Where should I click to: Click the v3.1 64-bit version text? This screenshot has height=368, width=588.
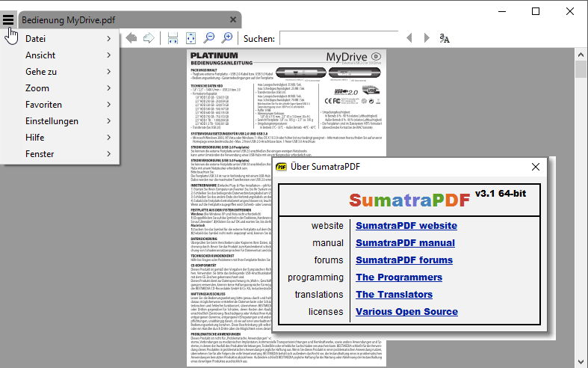pyautogui.click(x=501, y=194)
